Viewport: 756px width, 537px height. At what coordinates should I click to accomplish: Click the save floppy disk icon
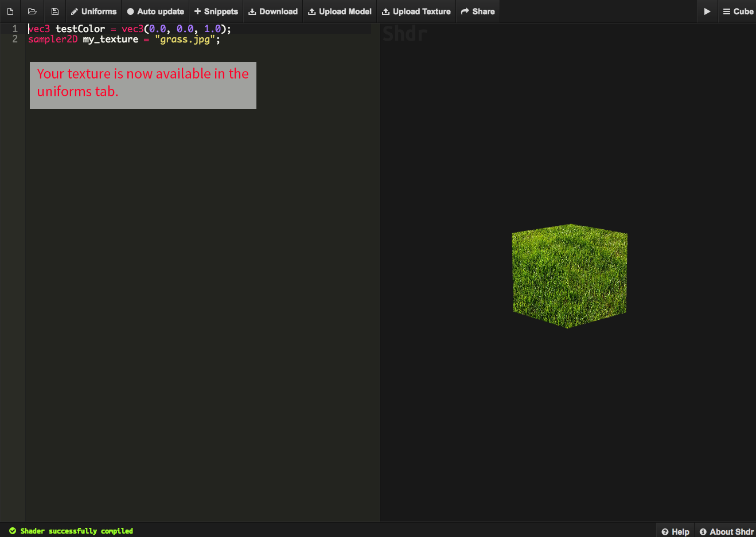pyautogui.click(x=55, y=11)
